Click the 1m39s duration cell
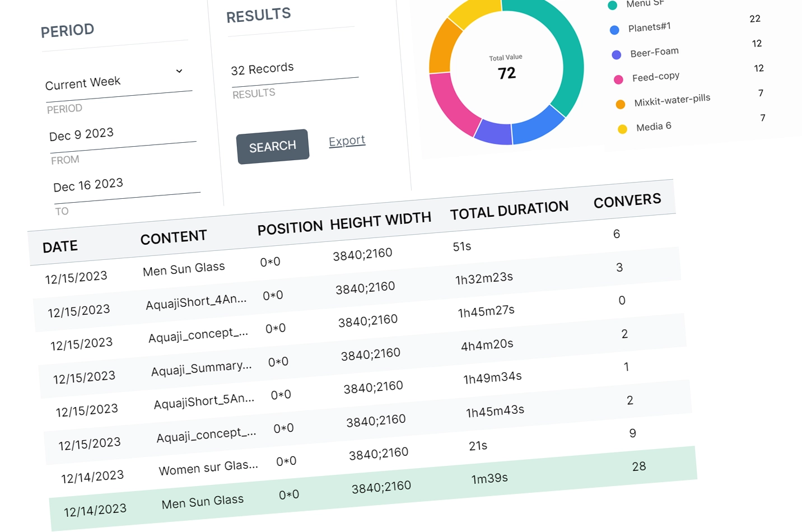The image size is (802, 532). coord(489,479)
